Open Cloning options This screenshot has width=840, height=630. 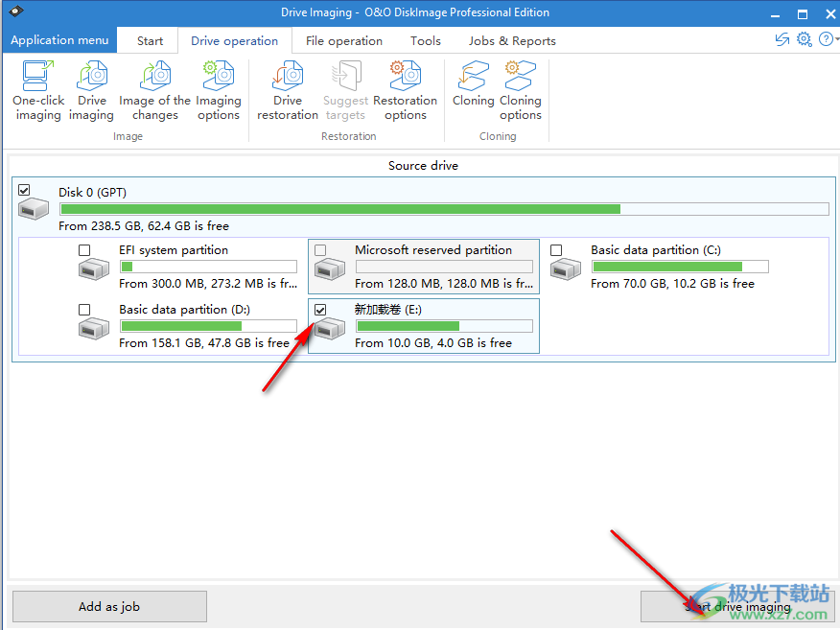[x=520, y=92]
